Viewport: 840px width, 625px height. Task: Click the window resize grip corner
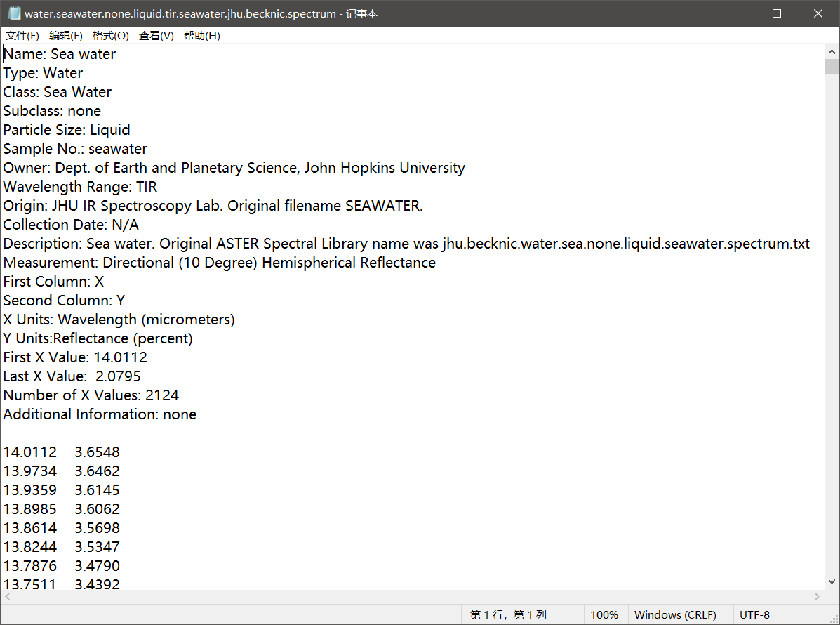834,619
